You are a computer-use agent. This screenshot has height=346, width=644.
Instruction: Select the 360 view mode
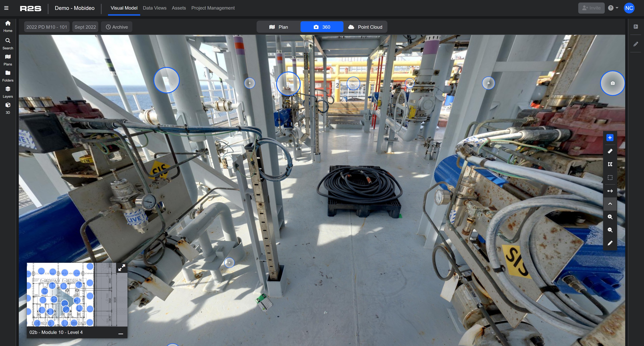pos(322,27)
